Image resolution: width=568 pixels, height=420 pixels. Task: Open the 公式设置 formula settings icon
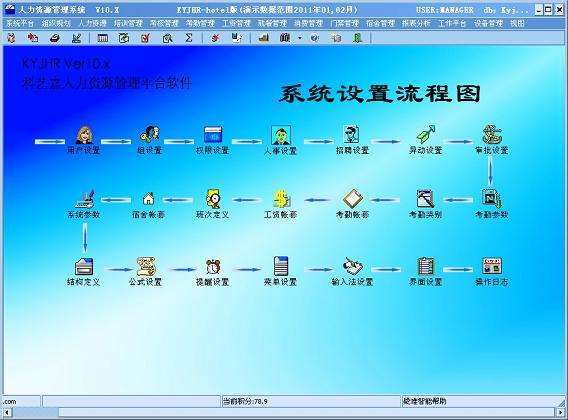[x=146, y=267]
